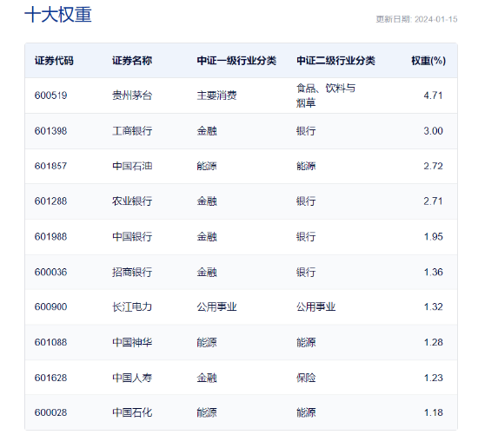The height and width of the screenshot is (448, 478).
Task: Click the update date 2024-01-15
Action: point(436,19)
